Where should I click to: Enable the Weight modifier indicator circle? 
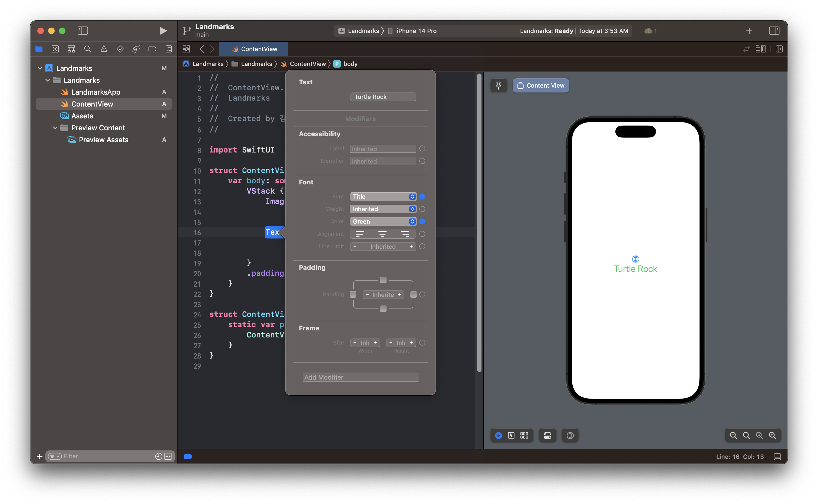click(x=422, y=209)
